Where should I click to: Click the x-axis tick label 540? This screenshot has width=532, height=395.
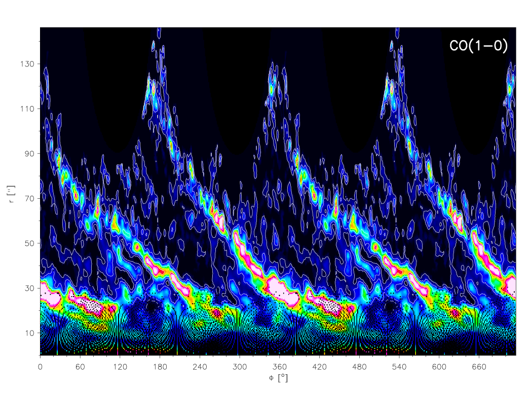(x=399, y=367)
